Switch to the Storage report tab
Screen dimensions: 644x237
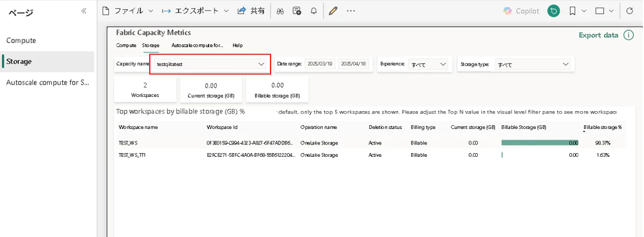[151, 45]
